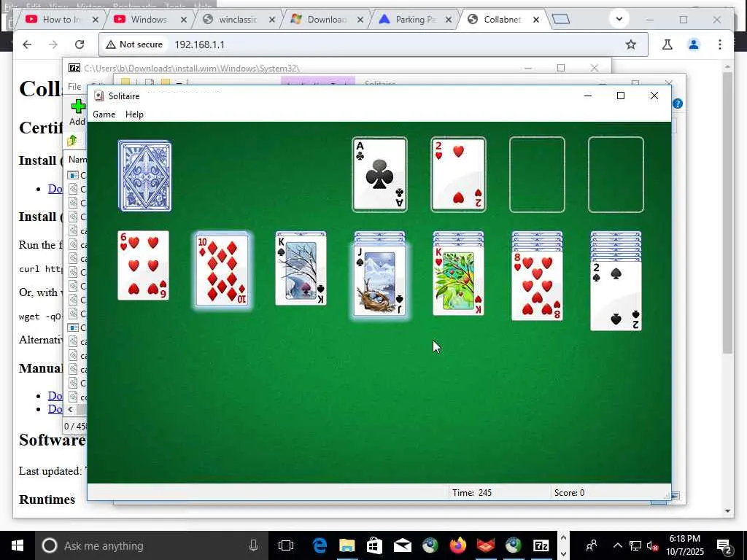Bookmark this page with the star
The height and width of the screenshot is (560, 747).
[631, 44]
